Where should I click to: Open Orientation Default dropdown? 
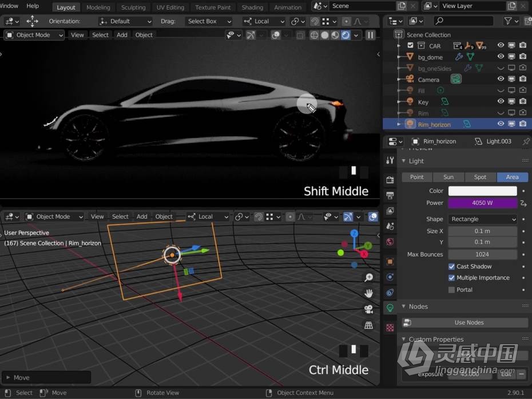[125, 21]
